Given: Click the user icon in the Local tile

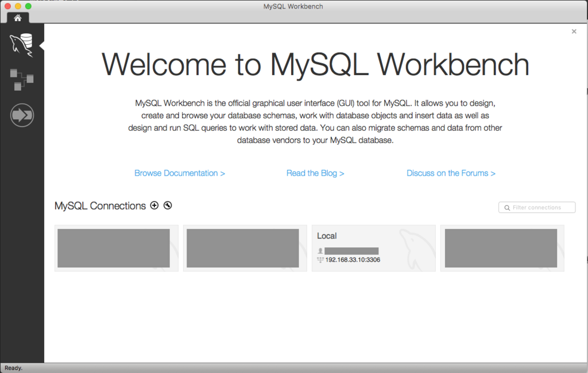Looking at the screenshot, I should coord(320,251).
